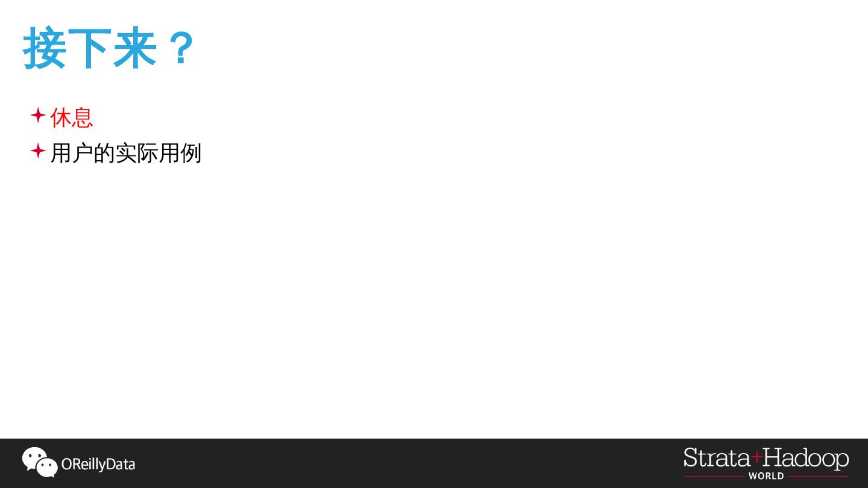The height and width of the screenshot is (488, 868).
Task: Click the red line right of WORLD
Action: coord(818,476)
